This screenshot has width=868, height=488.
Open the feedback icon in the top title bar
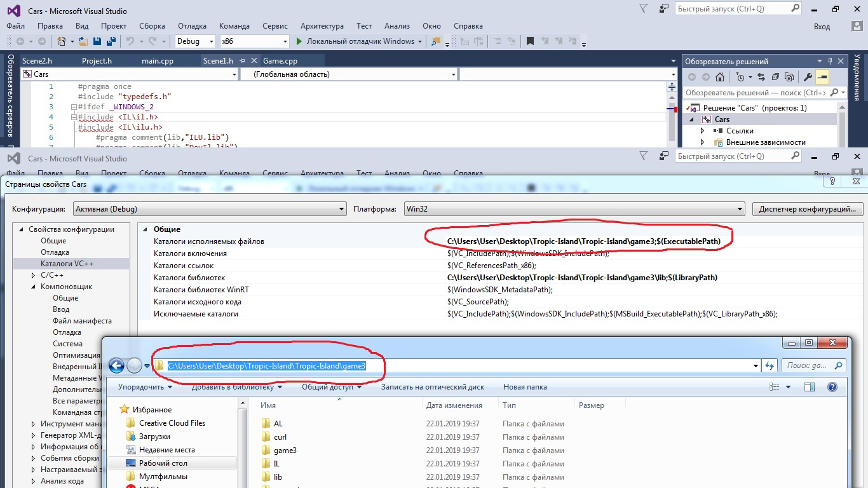coord(664,9)
